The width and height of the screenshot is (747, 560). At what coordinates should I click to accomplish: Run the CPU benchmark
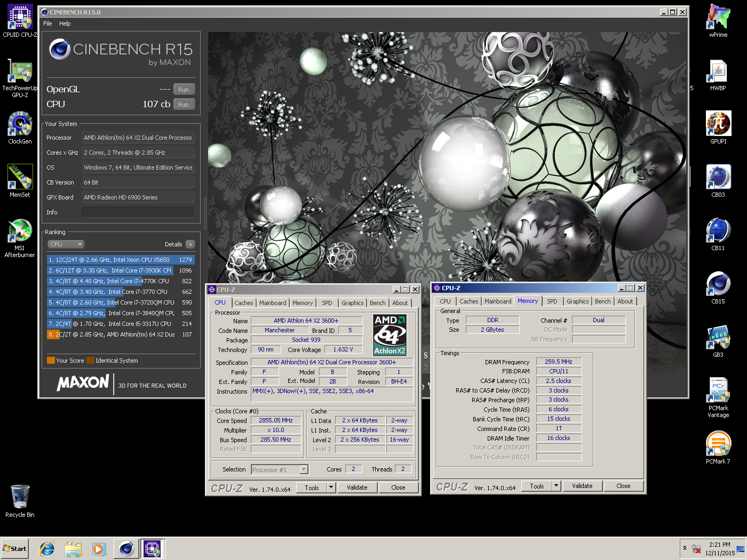[x=184, y=105]
